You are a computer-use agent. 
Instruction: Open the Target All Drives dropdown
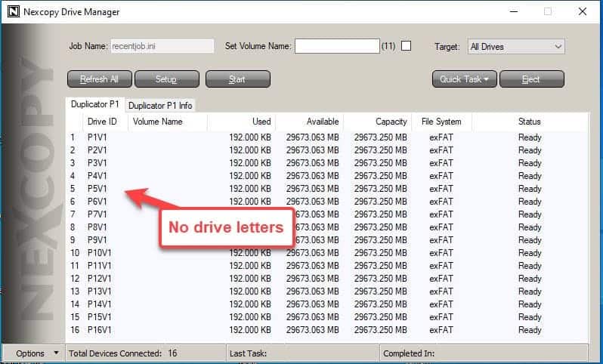pyautogui.click(x=516, y=47)
